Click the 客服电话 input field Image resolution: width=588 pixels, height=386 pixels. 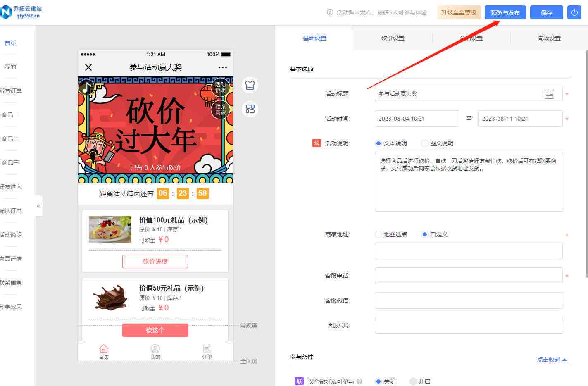coord(469,276)
